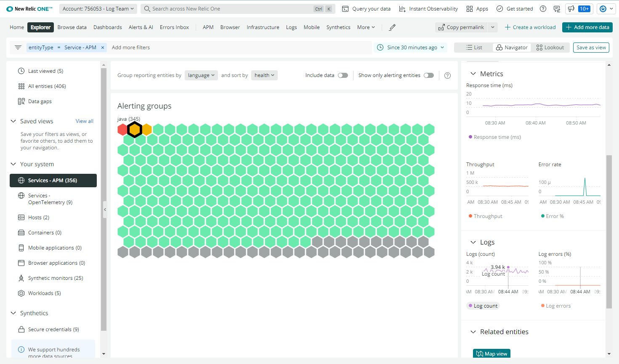The width and height of the screenshot is (619, 364).
Task: Switch to the List view
Action: tap(474, 48)
